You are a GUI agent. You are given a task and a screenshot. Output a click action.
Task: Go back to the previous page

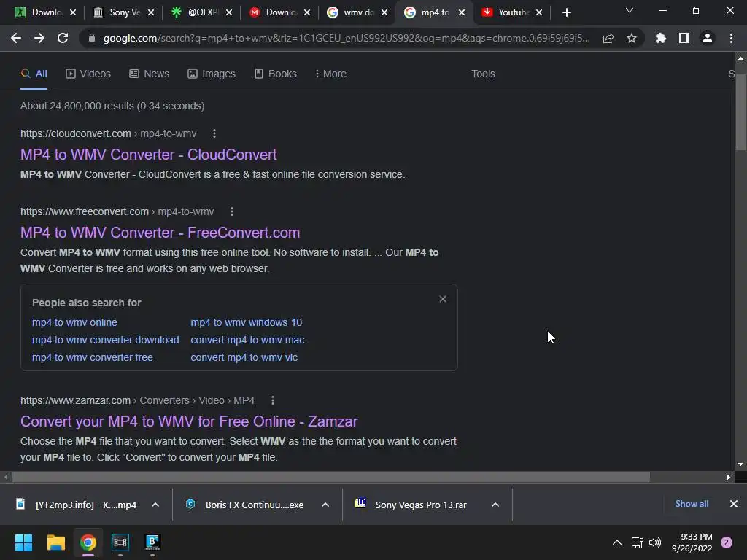[x=16, y=38]
